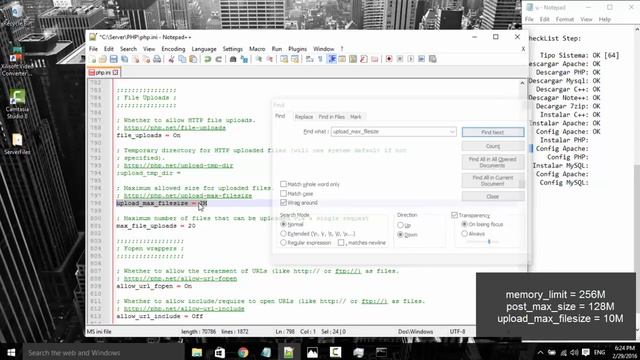
Task: Undo the last edit with the Undo icon
Action: [x=207, y=60]
